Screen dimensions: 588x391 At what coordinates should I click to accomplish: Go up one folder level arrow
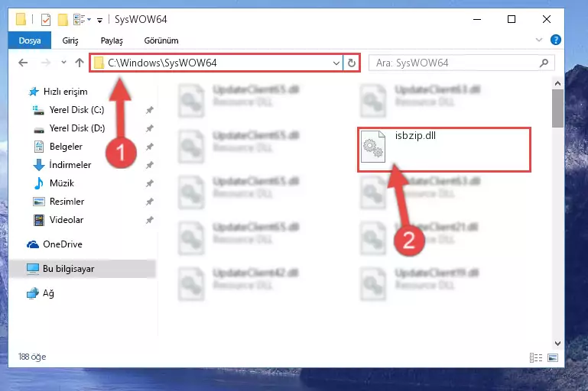click(x=79, y=63)
